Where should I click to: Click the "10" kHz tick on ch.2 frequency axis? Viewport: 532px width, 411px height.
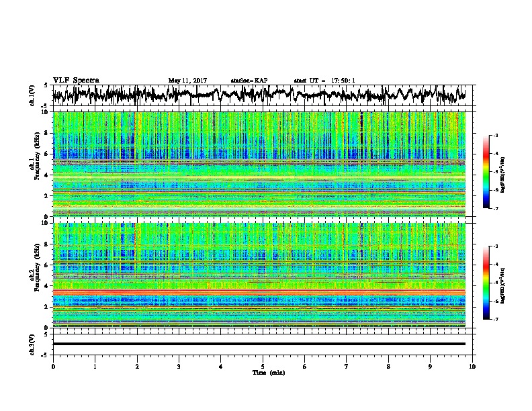tap(46, 224)
